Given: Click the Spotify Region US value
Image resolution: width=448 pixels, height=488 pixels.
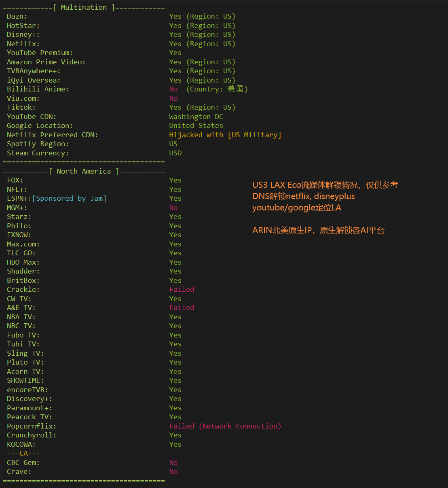Looking at the screenshot, I should pyautogui.click(x=173, y=144).
